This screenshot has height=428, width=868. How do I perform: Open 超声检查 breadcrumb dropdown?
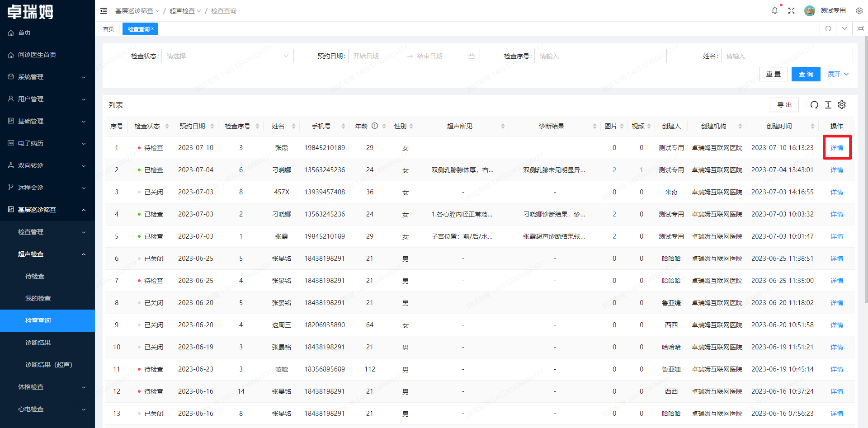[185, 11]
